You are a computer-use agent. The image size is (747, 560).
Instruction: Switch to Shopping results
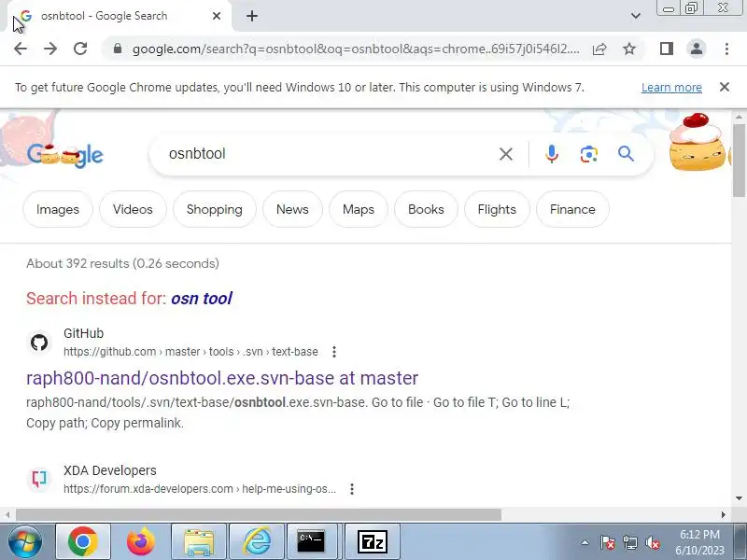[x=215, y=209]
